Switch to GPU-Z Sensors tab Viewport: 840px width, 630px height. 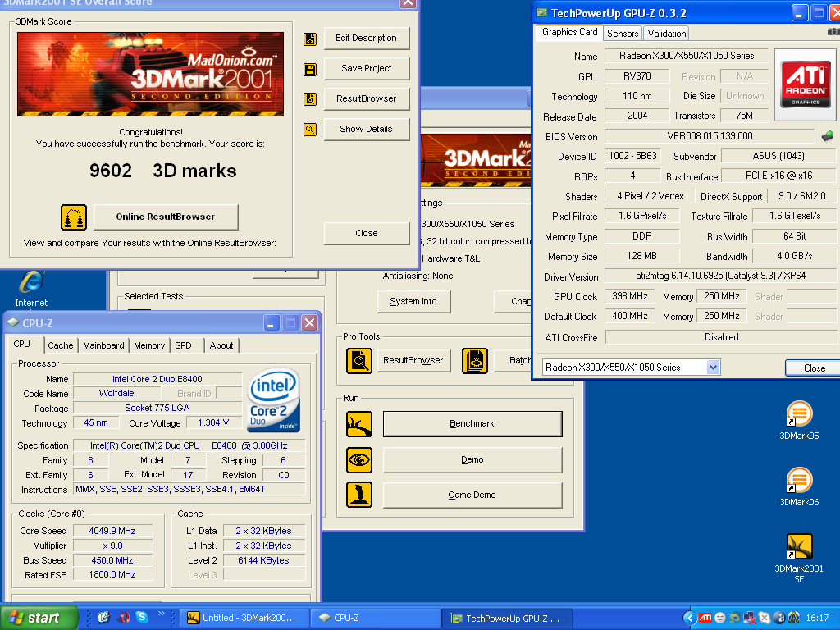tap(623, 33)
